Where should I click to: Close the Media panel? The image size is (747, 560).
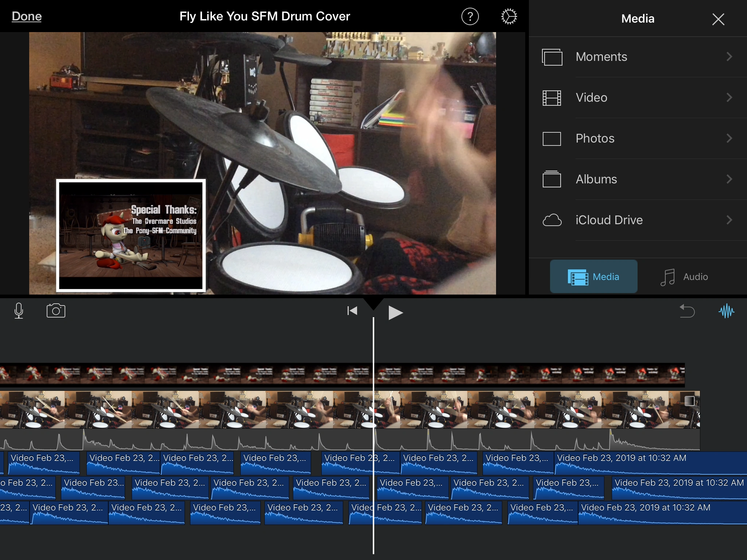(718, 19)
